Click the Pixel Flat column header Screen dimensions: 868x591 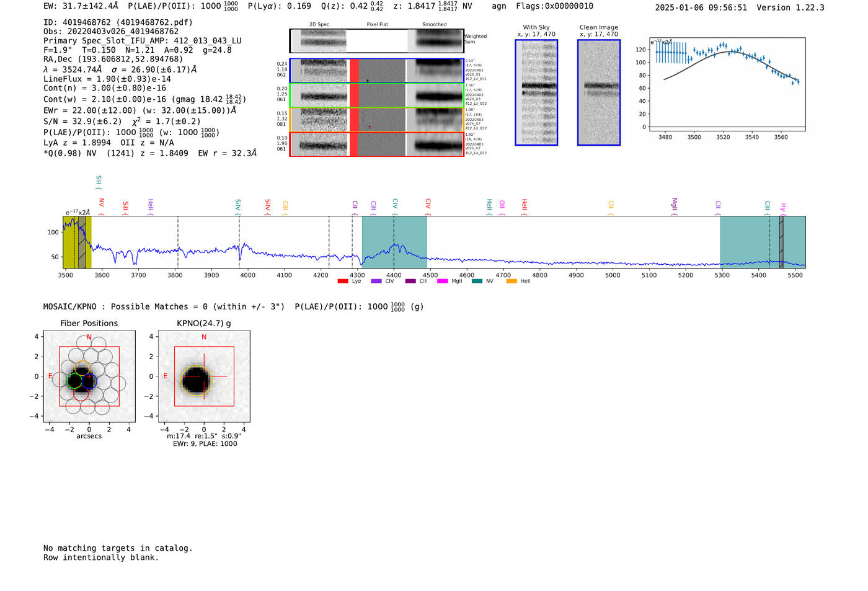[x=377, y=25]
